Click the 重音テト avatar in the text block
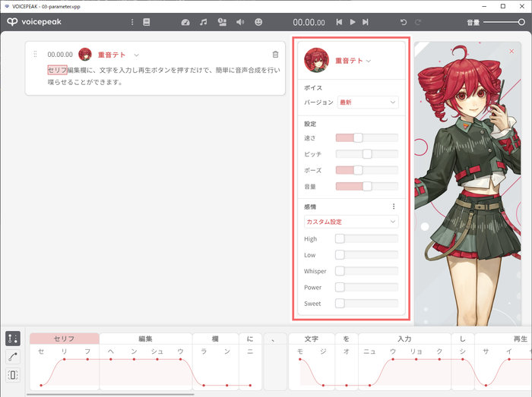The height and width of the screenshot is (397, 532). tap(85, 54)
